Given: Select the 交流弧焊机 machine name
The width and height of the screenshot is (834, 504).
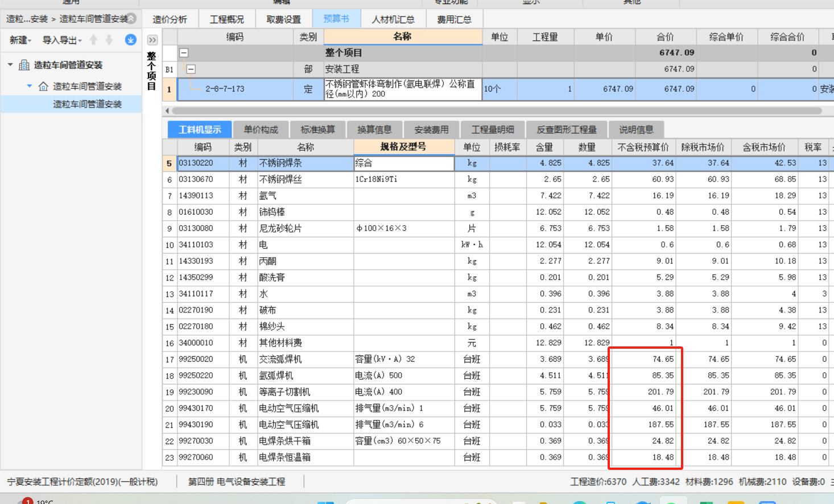Looking at the screenshot, I should (x=280, y=360).
